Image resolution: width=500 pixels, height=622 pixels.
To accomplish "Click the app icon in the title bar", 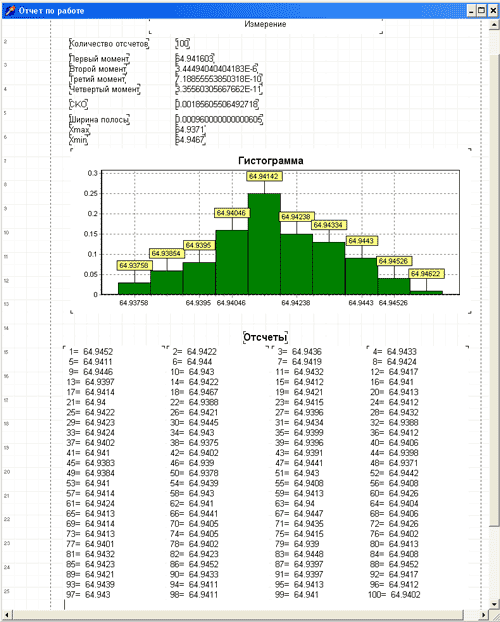I will click(10, 11).
